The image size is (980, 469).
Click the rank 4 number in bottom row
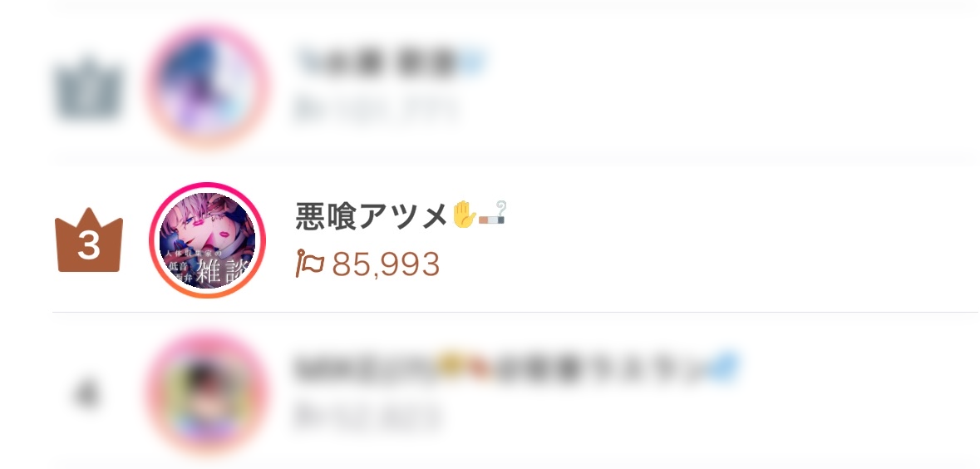coord(87,394)
